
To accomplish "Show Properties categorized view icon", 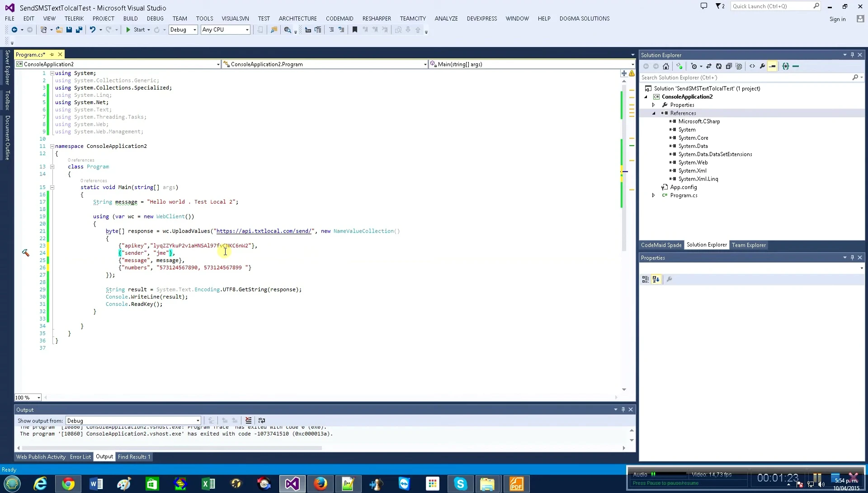I will pos(646,280).
